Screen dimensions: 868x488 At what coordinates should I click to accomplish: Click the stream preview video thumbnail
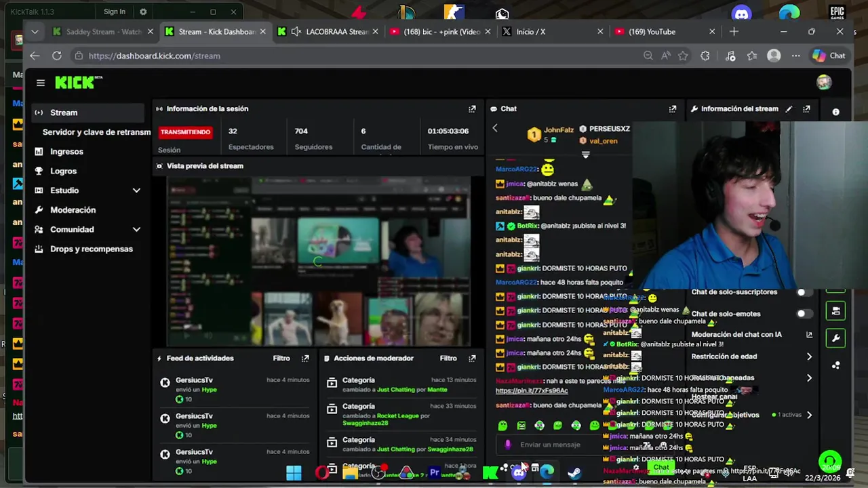tap(319, 262)
